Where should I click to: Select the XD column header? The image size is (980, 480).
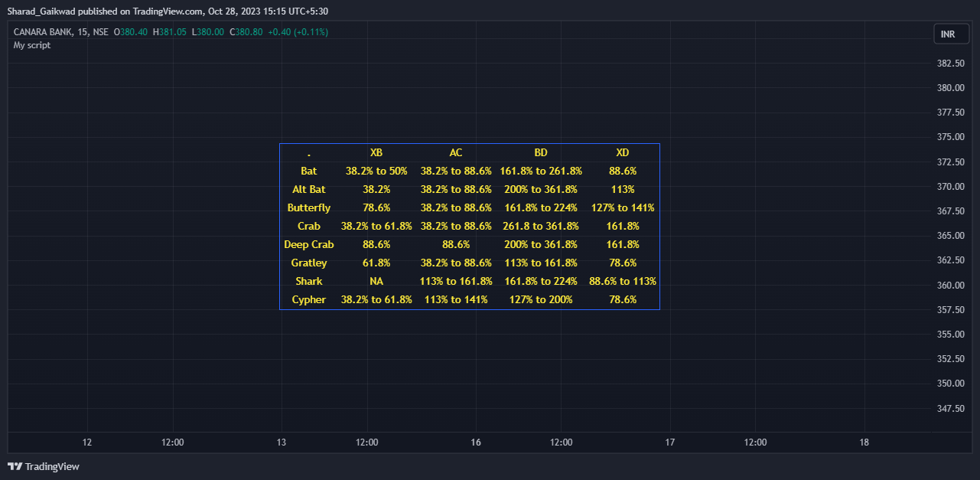click(623, 152)
